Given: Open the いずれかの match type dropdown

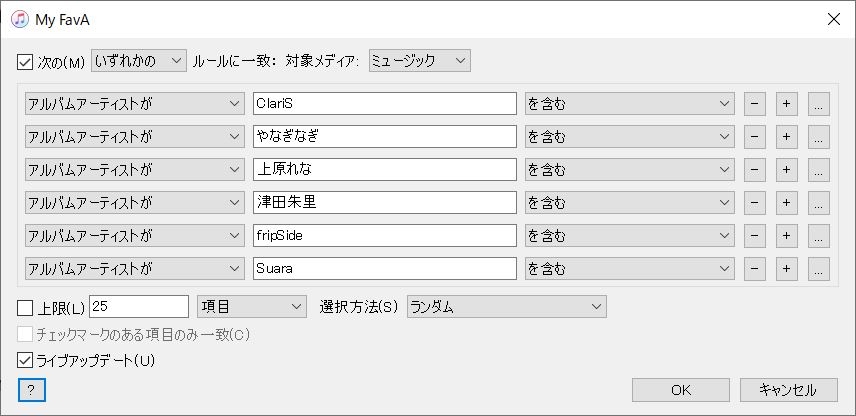Looking at the screenshot, I should [x=138, y=62].
